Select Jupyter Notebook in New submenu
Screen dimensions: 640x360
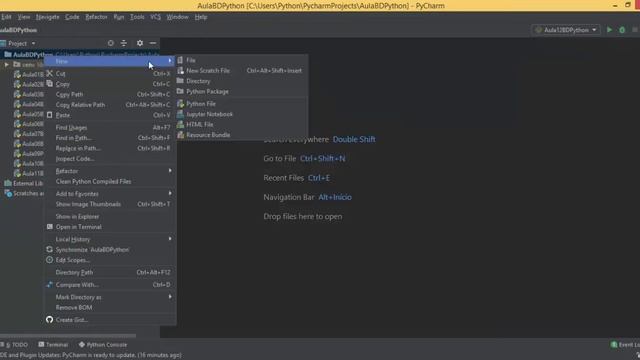242,114
